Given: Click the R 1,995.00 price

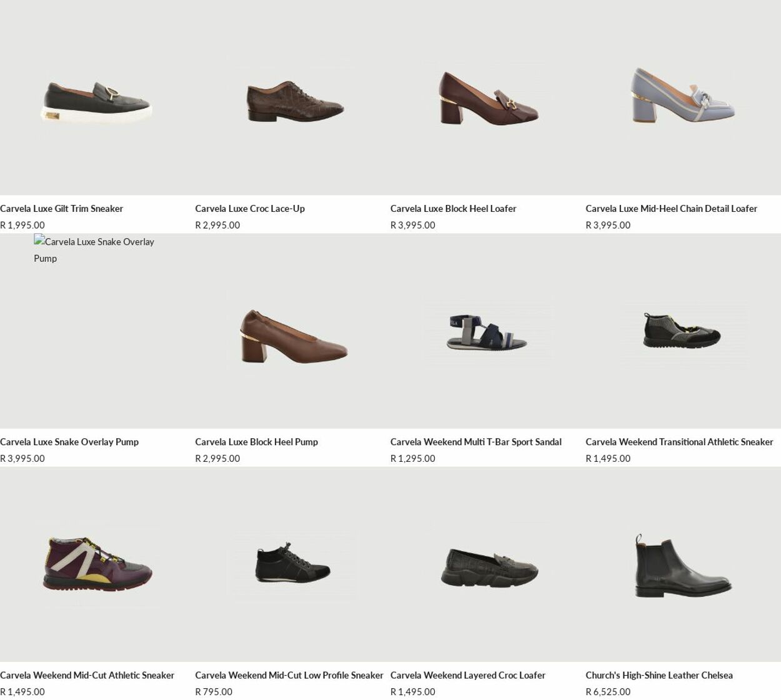Looking at the screenshot, I should click(22, 226).
